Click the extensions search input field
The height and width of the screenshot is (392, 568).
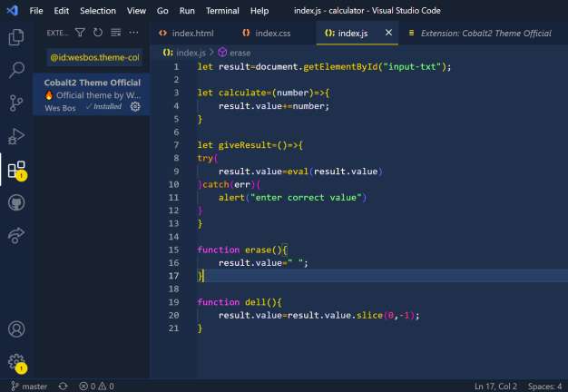coord(95,57)
